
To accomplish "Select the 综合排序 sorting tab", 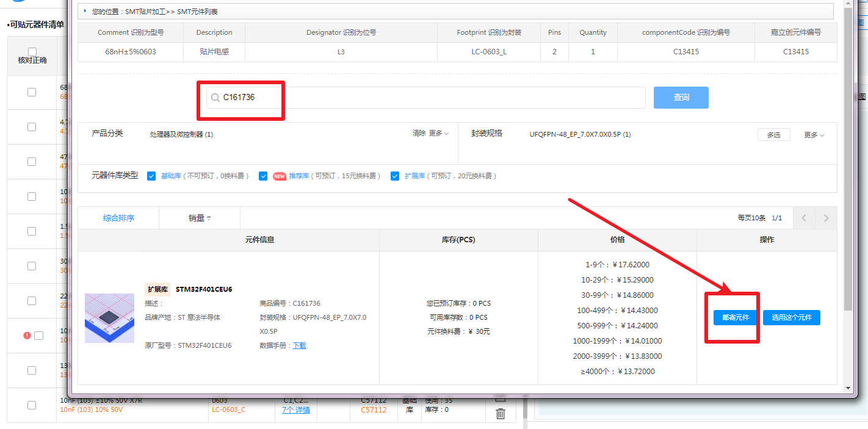I will point(118,218).
